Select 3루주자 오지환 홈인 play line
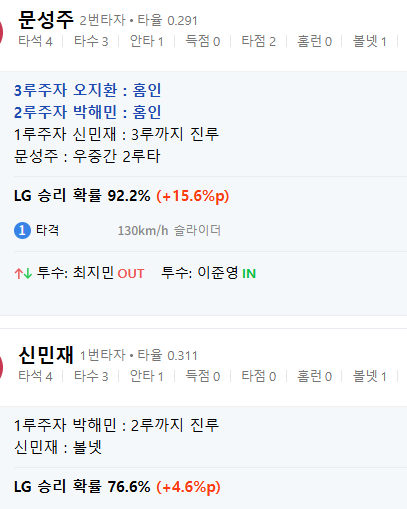The image size is (407, 509). point(88,90)
